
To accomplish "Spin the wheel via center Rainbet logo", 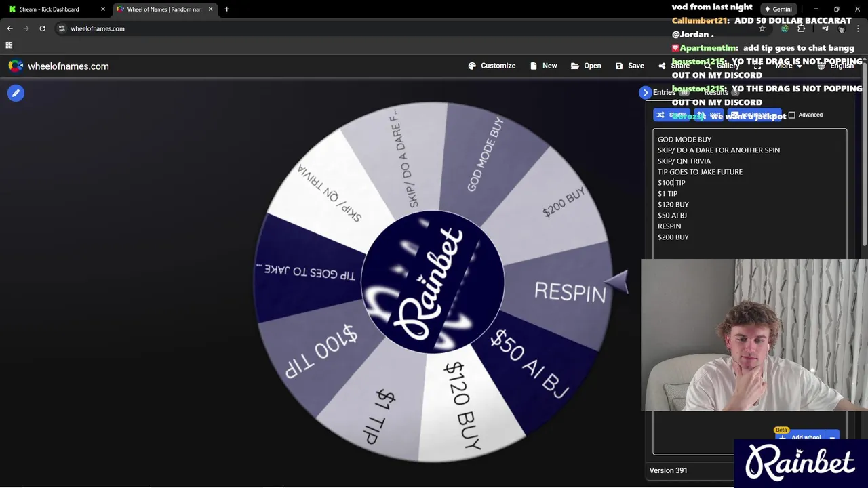I will [x=433, y=281].
